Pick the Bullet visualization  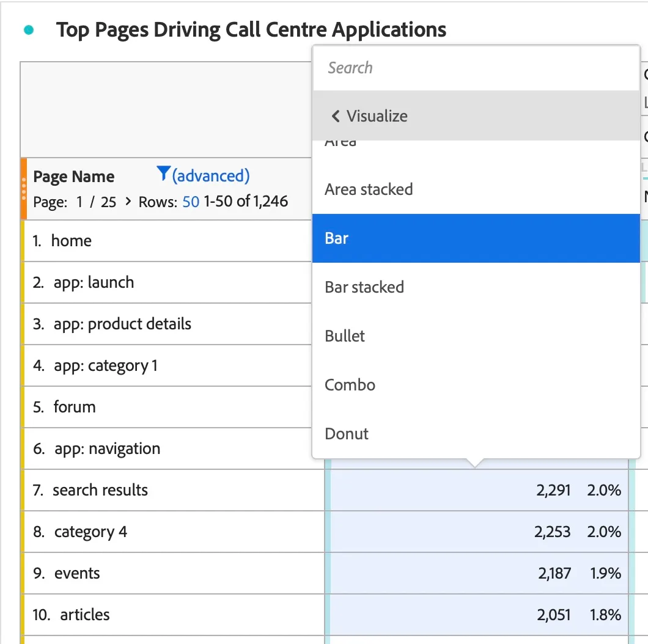click(476, 336)
